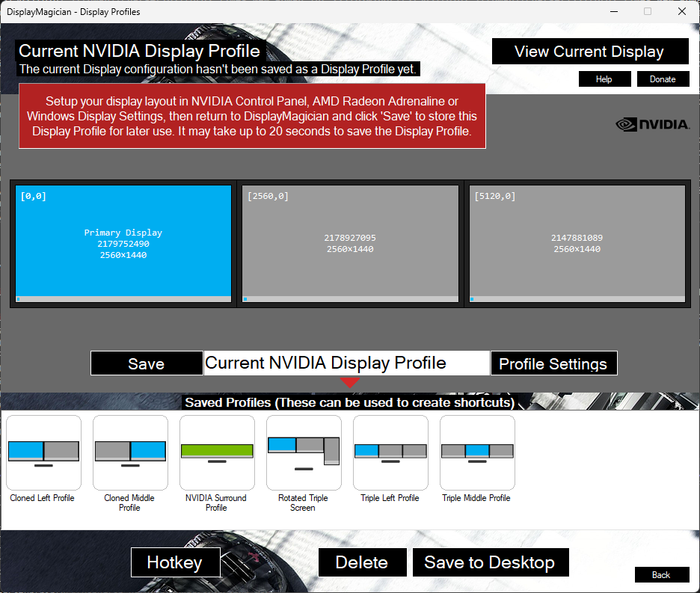
Task: Click the NVIDIA logo
Action: 653,124
